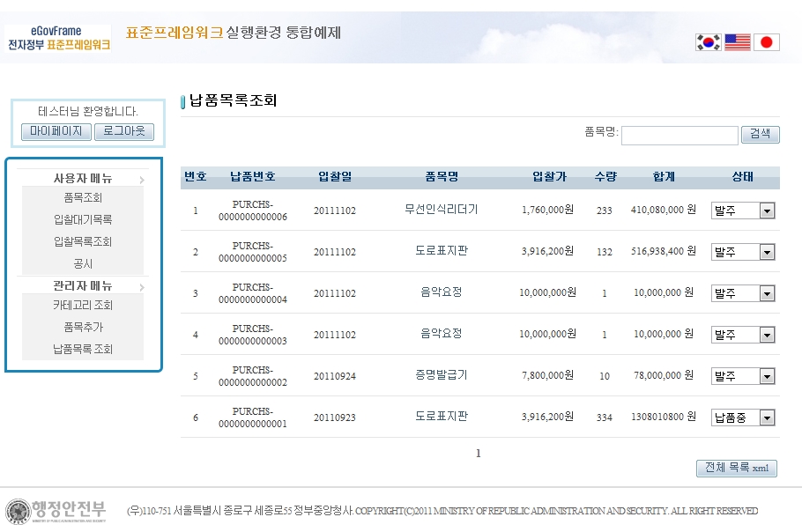Click the 검색 search button

pos(760,135)
